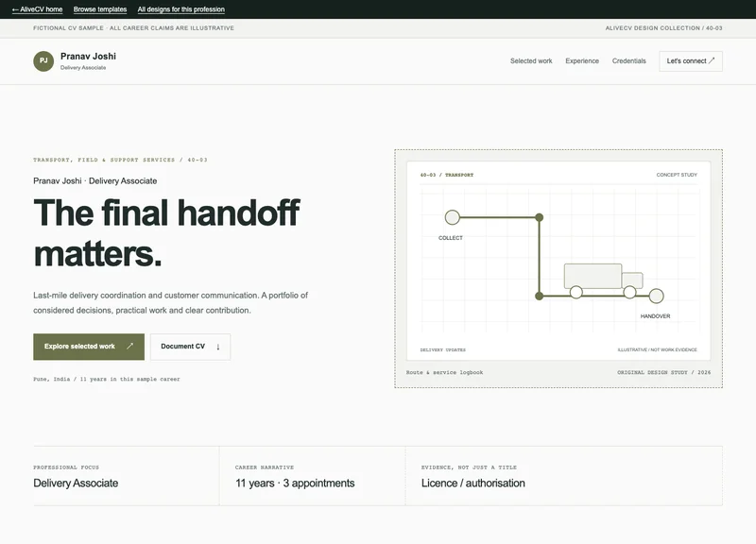Click 'DELIVERY UPDATES' label in illustration
Viewport: 756px width, 544px height.
(442, 349)
